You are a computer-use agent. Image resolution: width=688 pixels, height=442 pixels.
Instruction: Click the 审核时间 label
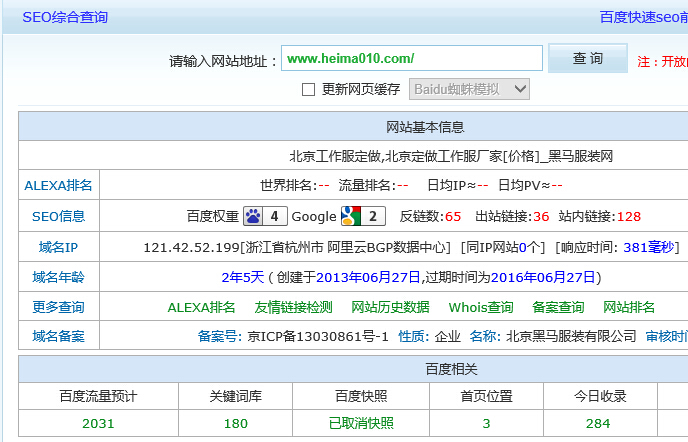666,337
